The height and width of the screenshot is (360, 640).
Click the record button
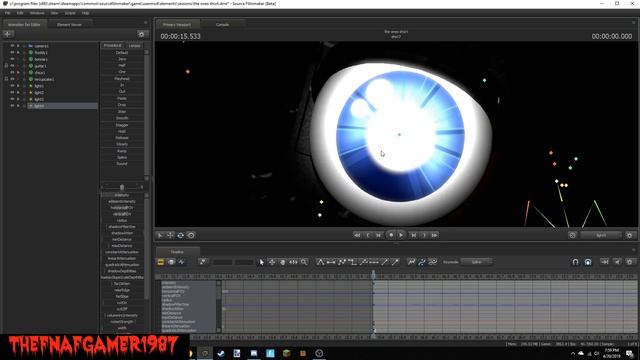391,235
